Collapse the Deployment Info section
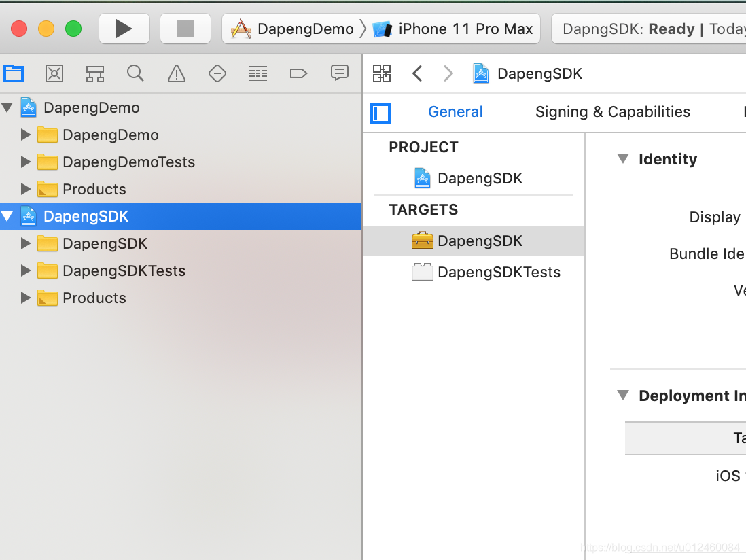Image resolution: width=746 pixels, height=560 pixels. (x=623, y=395)
